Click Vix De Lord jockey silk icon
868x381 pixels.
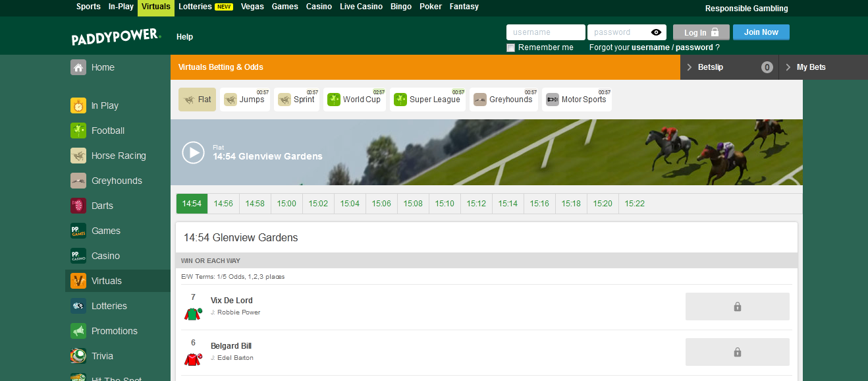[x=192, y=314]
